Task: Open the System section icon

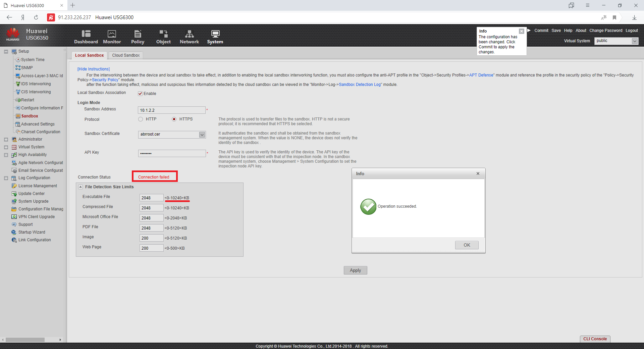Action: (x=215, y=34)
